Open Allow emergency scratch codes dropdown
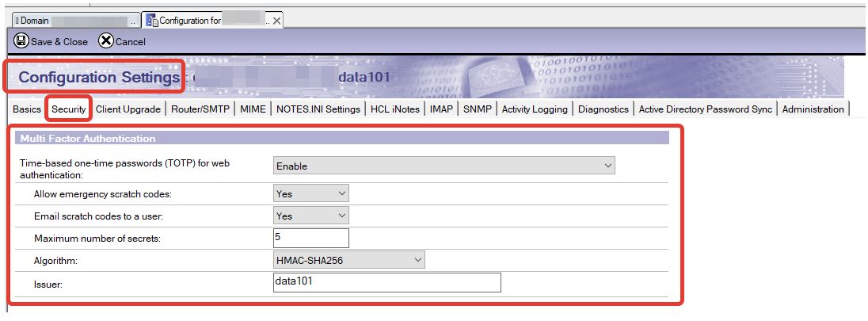Screen dimensions: 868x321 [310, 193]
